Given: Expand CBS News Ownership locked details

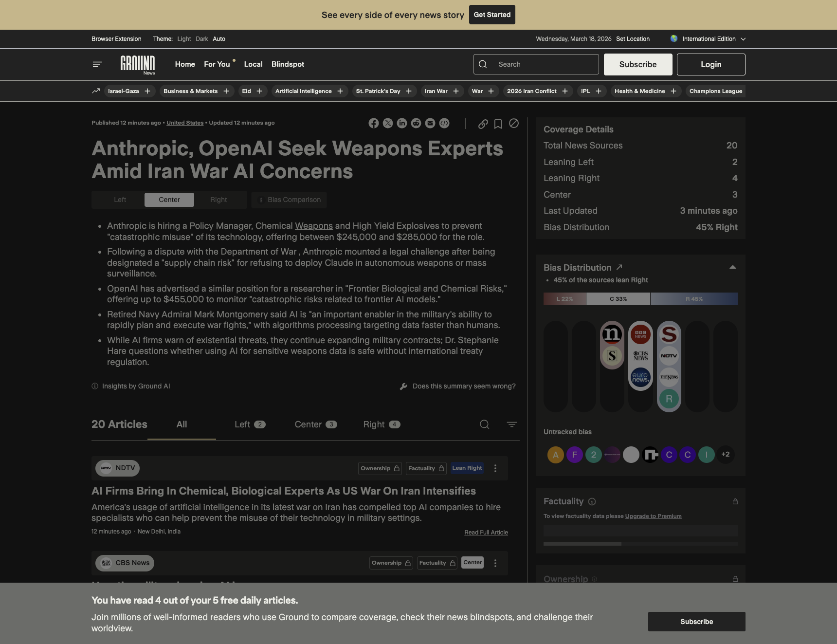Looking at the screenshot, I should tap(391, 563).
